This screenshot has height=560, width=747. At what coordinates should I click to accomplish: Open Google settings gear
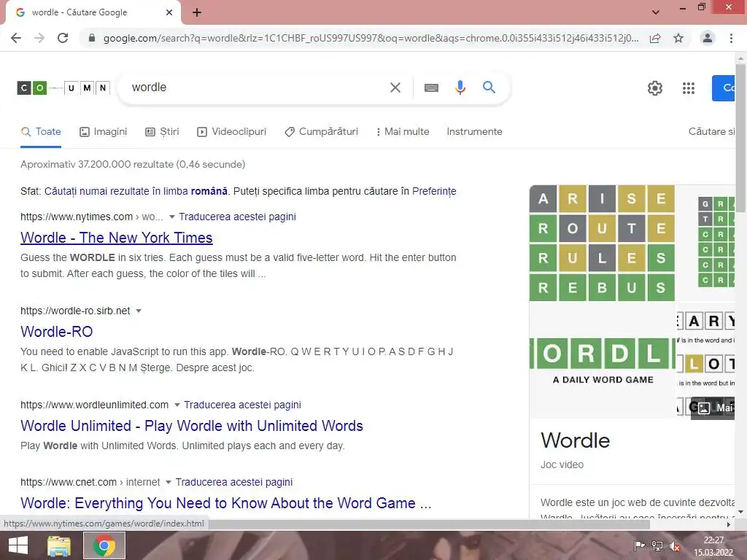[x=655, y=88]
